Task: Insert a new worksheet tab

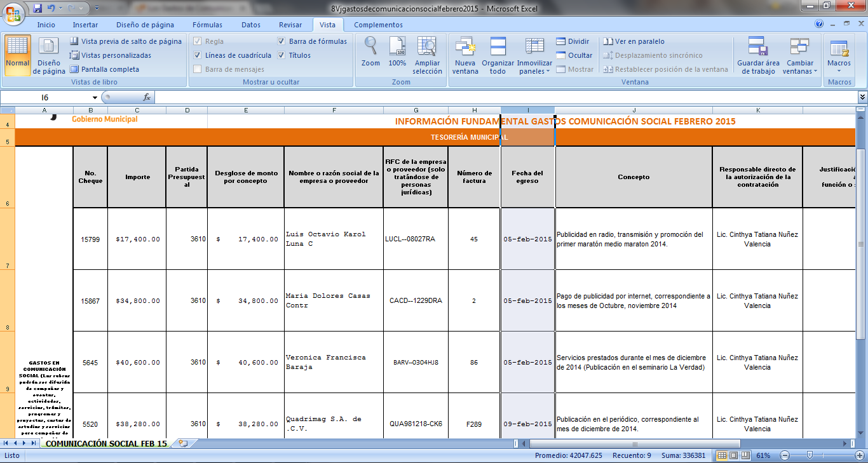Action: (184, 443)
